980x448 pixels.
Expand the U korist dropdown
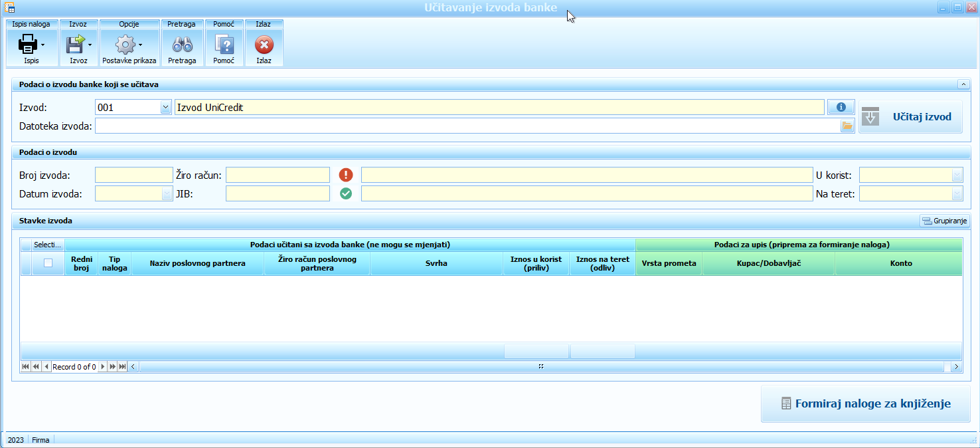956,175
